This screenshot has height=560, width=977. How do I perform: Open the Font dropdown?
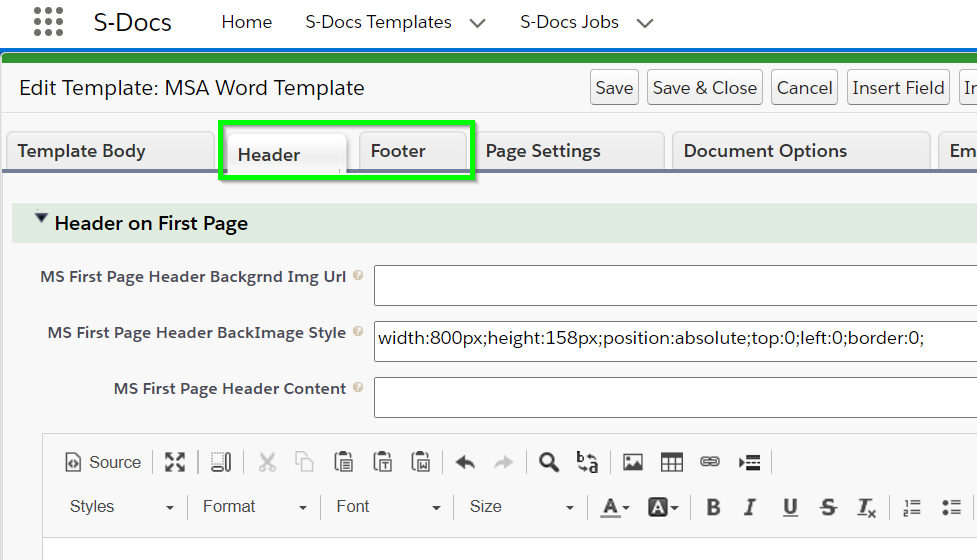[x=388, y=507]
